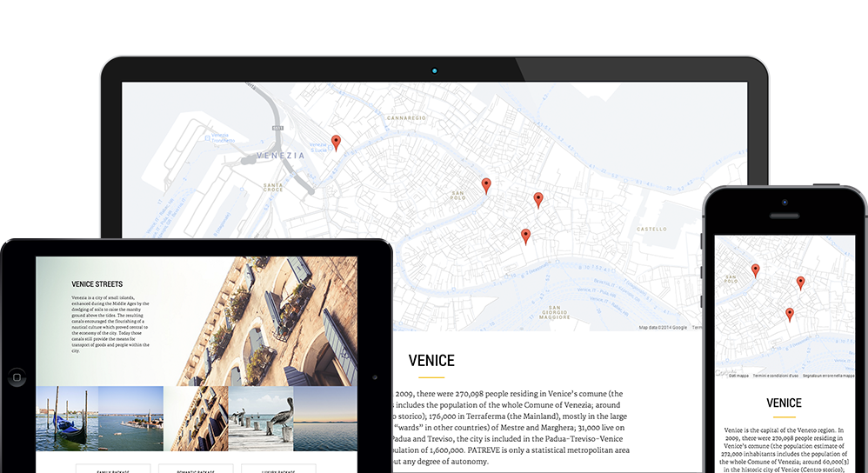868x473 pixels.
Task: Click 'Termini e condizioni d'uso' on phone map
Action: pos(776,375)
